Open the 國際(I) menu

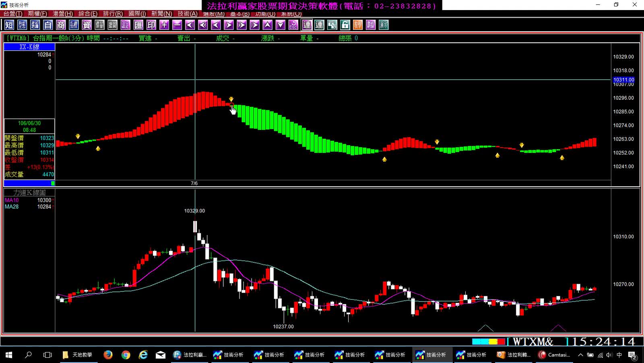pos(137,14)
